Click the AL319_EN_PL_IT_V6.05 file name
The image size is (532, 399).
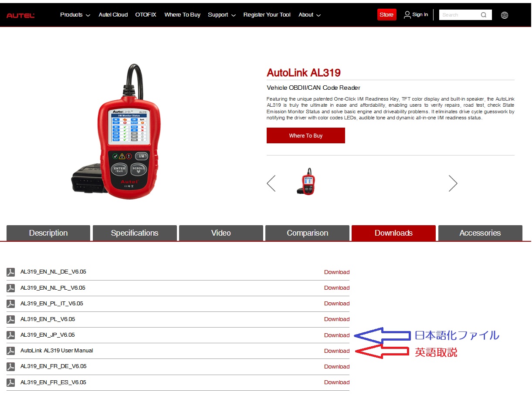[x=52, y=304]
